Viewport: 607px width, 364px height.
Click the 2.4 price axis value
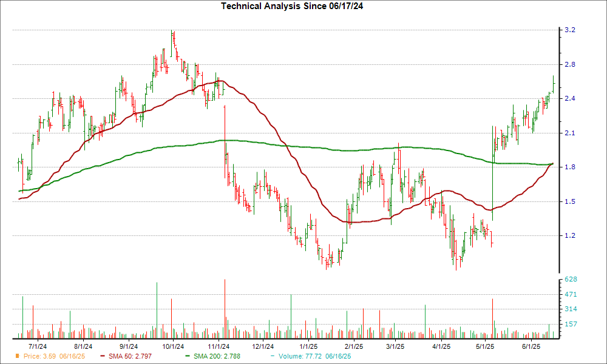click(x=570, y=98)
